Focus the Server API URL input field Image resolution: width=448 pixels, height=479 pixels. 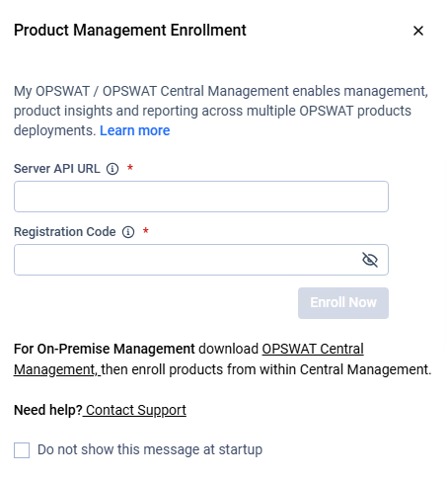(x=201, y=197)
